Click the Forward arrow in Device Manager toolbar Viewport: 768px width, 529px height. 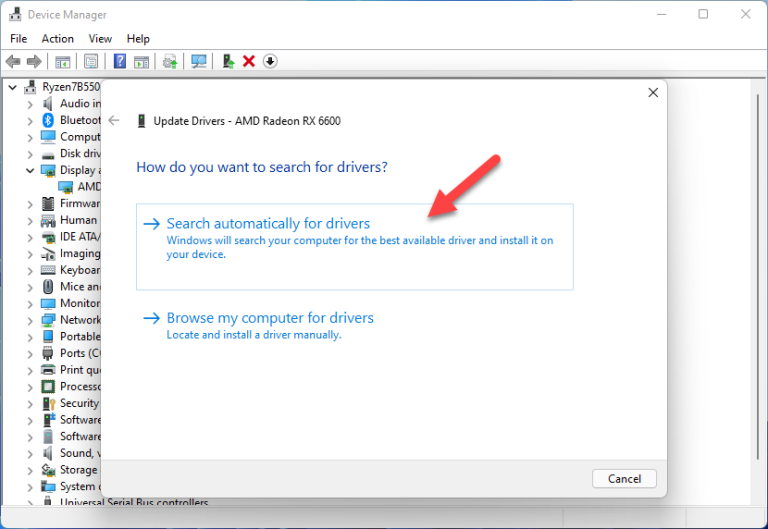pyautogui.click(x=34, y=62)
